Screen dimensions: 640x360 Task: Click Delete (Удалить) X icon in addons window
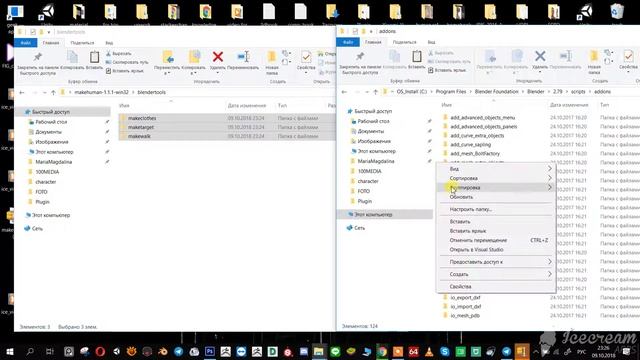[x=540, y=56]
